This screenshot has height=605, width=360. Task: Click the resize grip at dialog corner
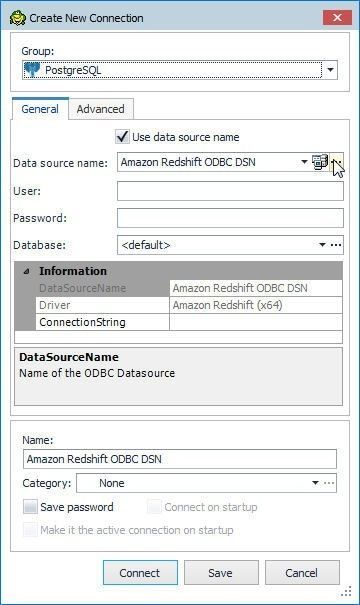346,591
